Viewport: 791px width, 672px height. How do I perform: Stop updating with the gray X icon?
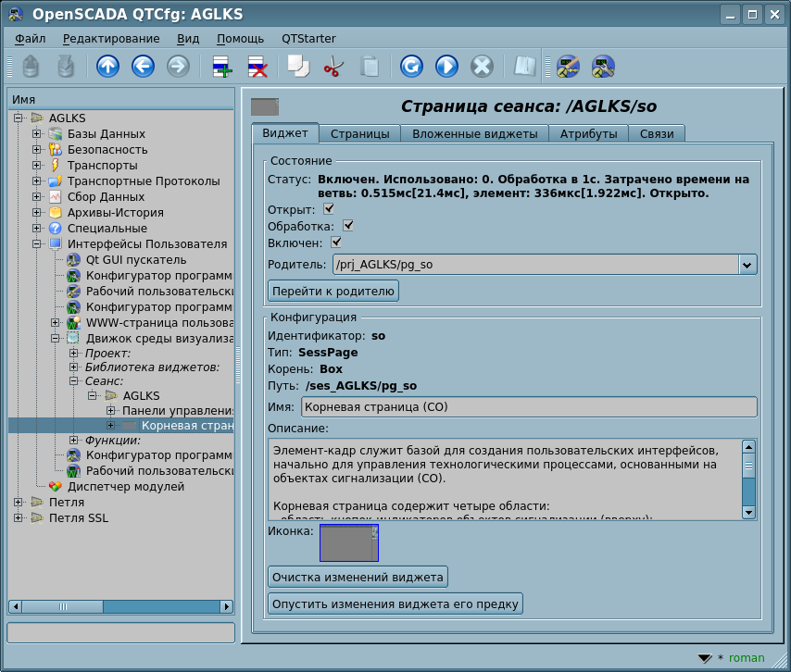482,67
